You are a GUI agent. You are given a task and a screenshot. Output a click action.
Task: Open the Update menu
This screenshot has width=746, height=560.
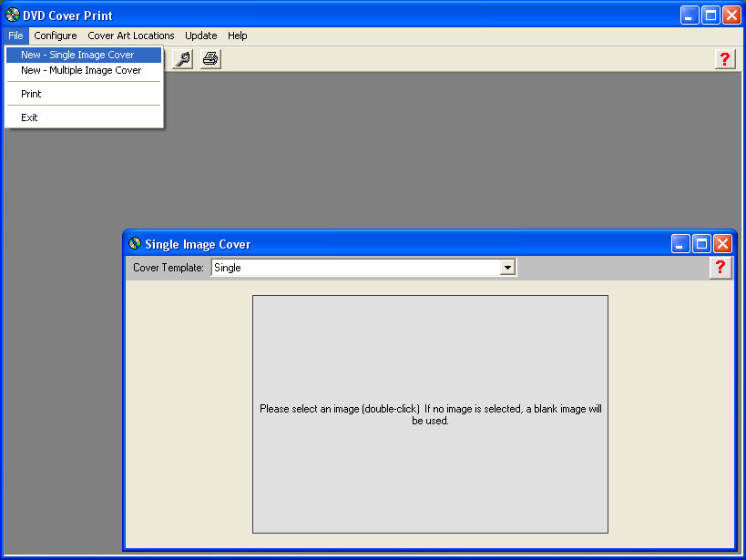pyautogui.click(x=200, y=36)
